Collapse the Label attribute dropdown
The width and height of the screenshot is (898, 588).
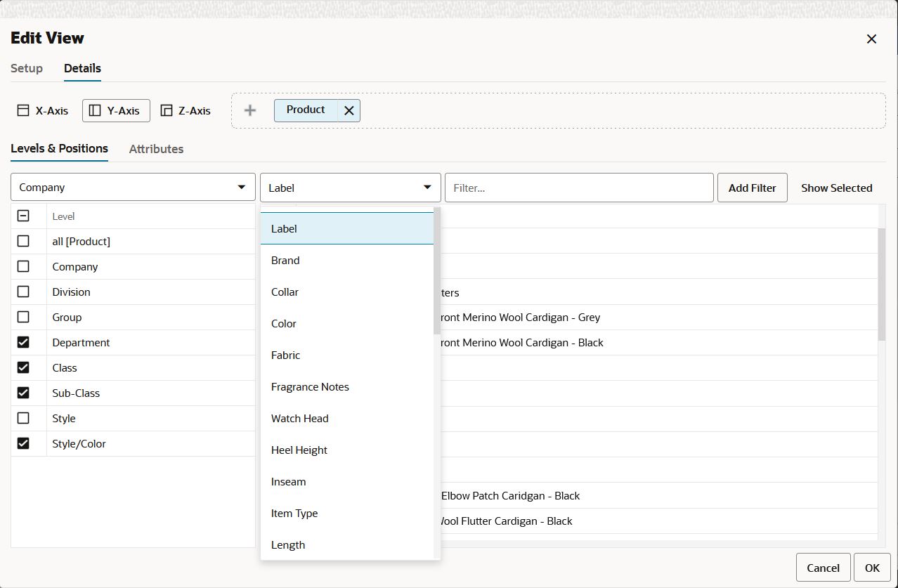click(350, 188)
